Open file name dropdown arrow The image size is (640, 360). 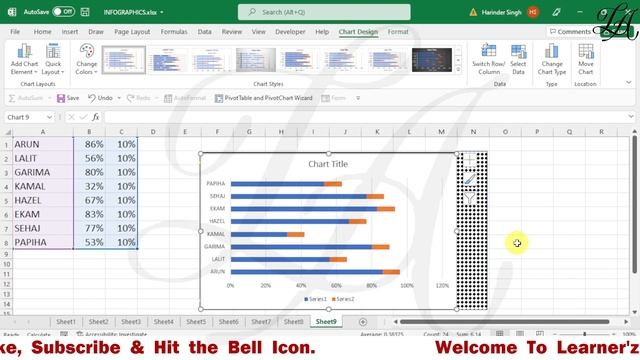point(162,12)
